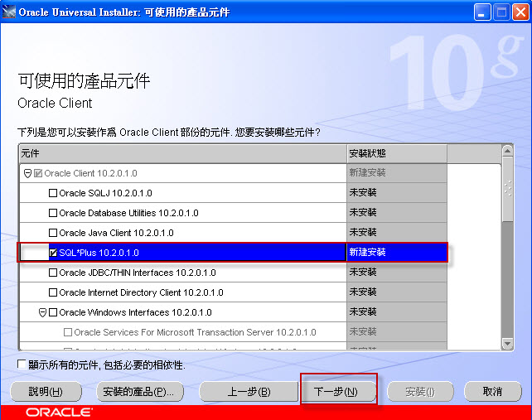
Task: Enable 顯示所有的元件 checkbox
Action: pos(22,364)
